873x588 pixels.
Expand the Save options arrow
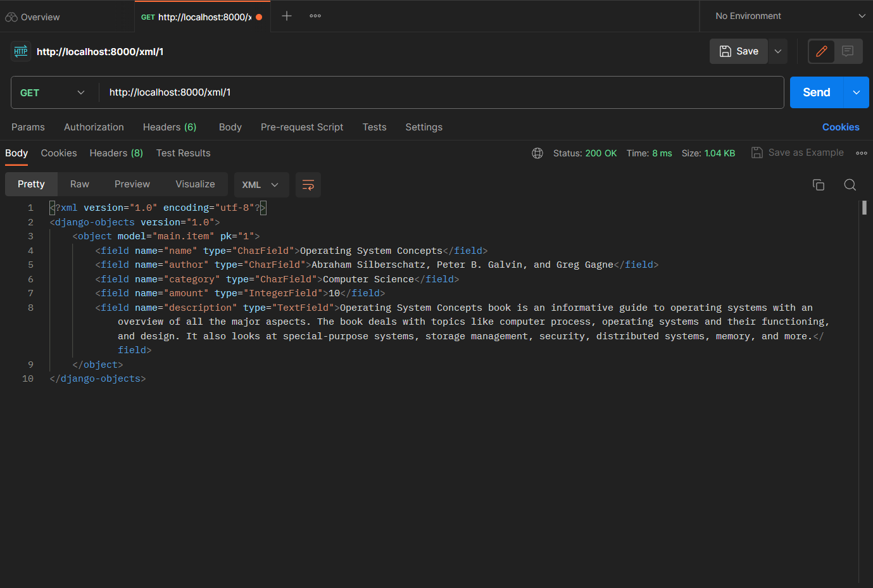click(778, 51)
